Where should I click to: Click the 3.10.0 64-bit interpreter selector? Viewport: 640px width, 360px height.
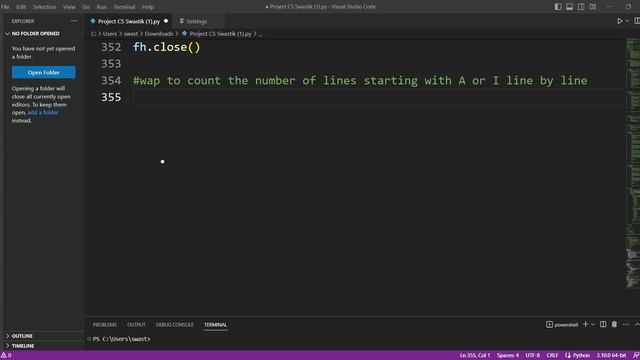[x=611, y=356]
